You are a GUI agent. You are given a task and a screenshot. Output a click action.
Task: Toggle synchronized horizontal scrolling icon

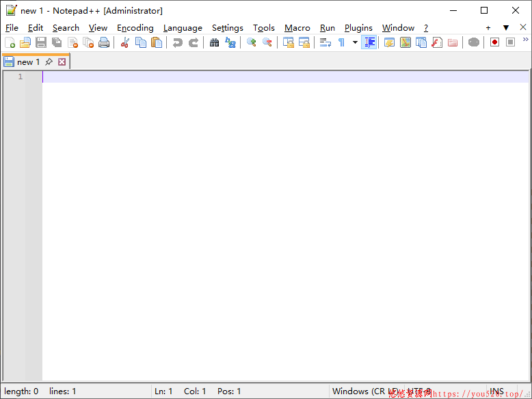point(304,43)
